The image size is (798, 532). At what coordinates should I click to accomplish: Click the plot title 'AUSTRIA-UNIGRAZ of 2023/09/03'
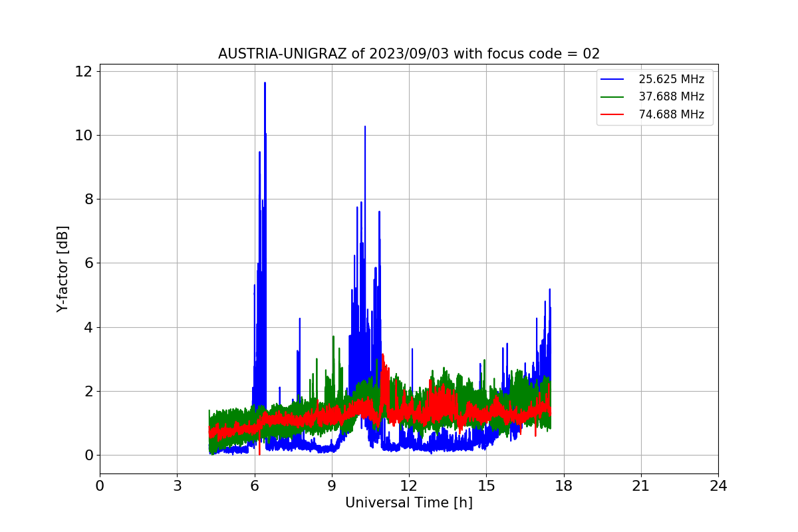tap(409, 54)
